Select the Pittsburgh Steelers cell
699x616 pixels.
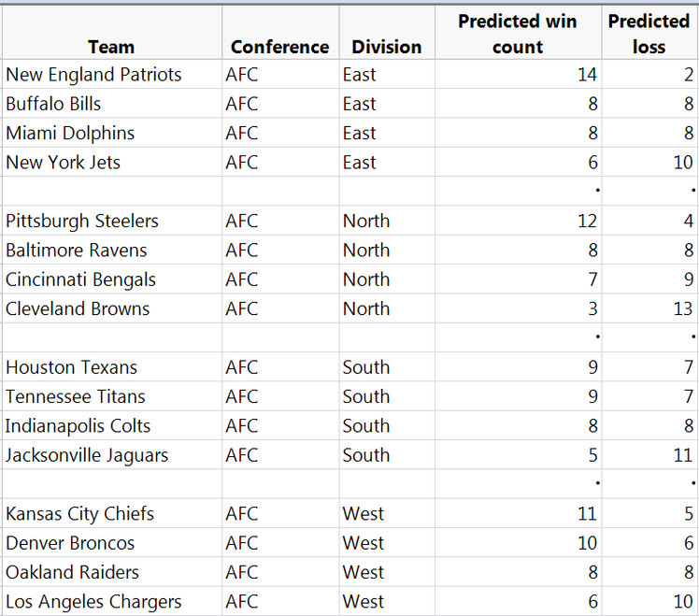click(82, 221)
